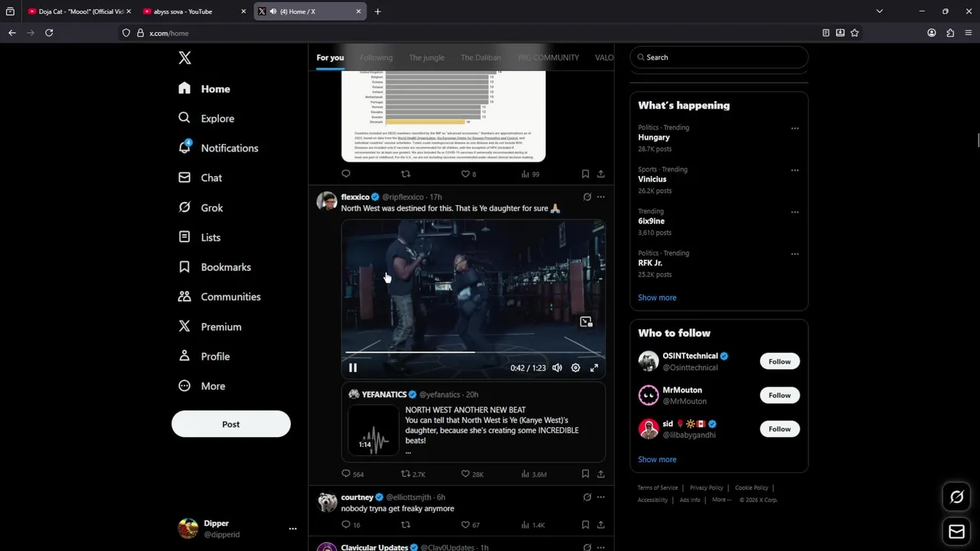The width and height of the screenshot is (980, 551).
Task: Open Grok in sidebar
Action: click(201, 207)
